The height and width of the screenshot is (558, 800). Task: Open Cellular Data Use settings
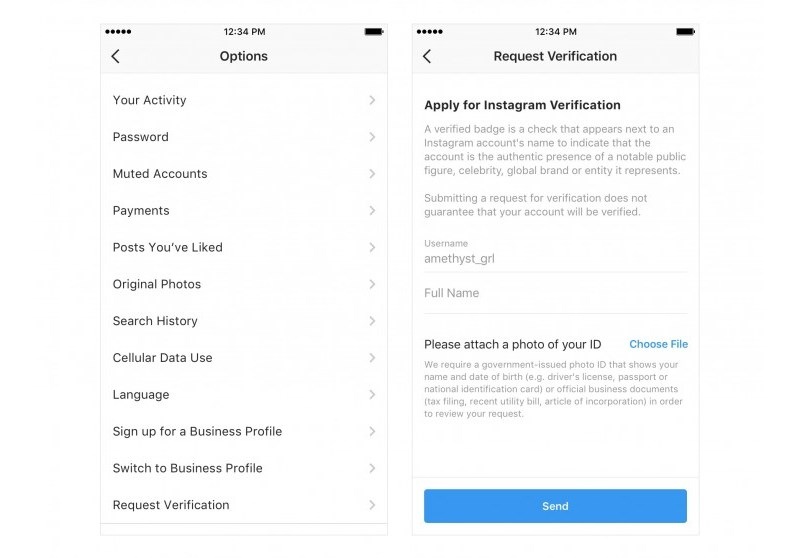pos(162,358)
